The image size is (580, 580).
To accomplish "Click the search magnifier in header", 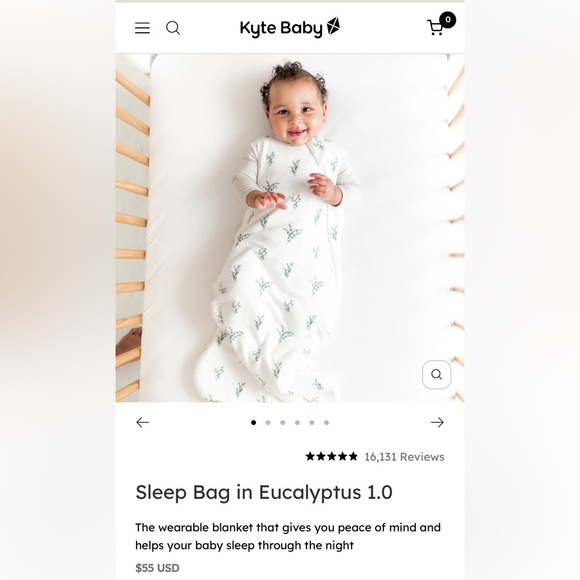I will [173, 28].
